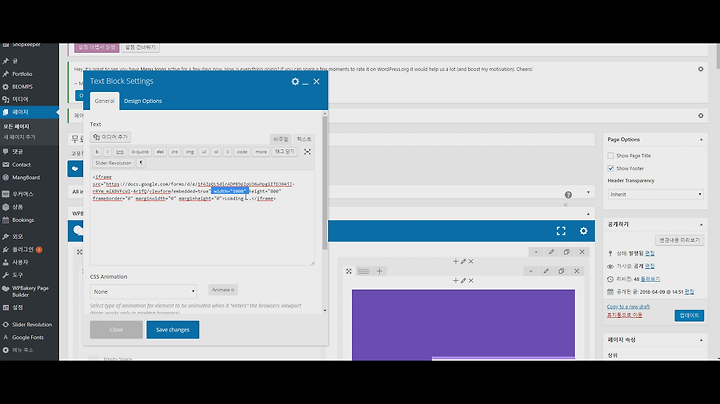The image size is (720, 404).
Task: Click the 'ul' quicktag button
Action: coord(204,152)
